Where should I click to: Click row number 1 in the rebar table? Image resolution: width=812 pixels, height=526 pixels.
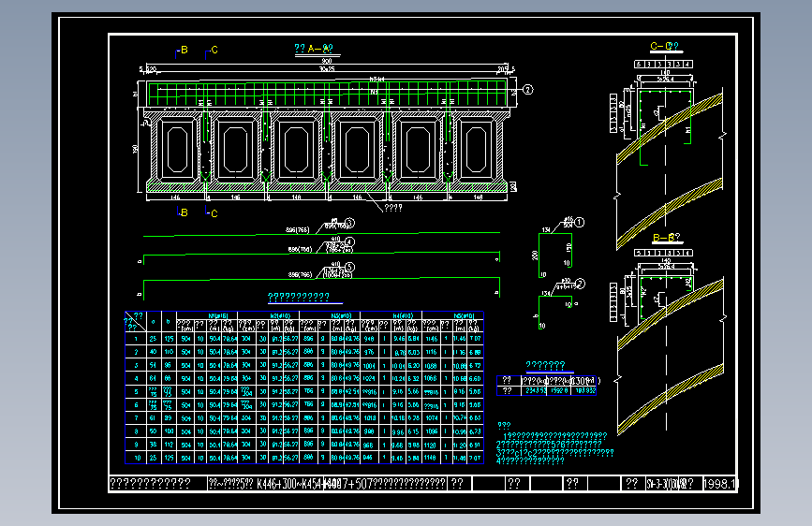tap(136, 339)
